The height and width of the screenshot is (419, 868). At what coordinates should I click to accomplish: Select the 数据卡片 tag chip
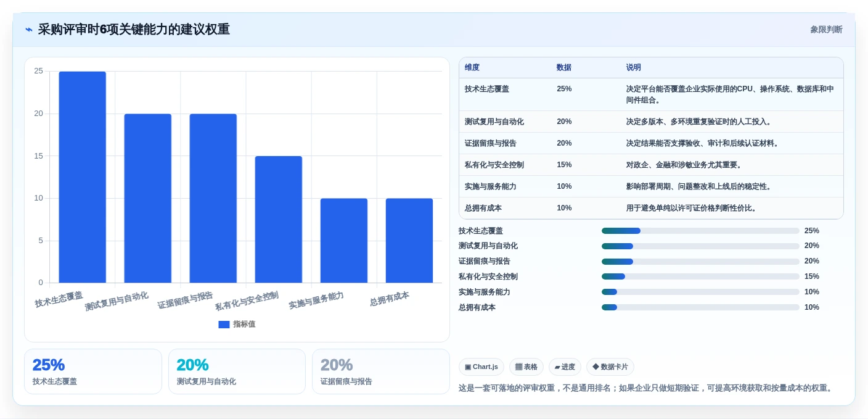click(x=610, y=367)
